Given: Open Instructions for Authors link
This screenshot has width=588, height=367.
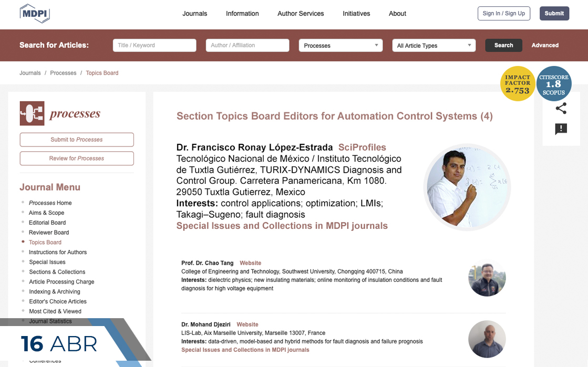Looking at the screenshot, I should point(58,253).
